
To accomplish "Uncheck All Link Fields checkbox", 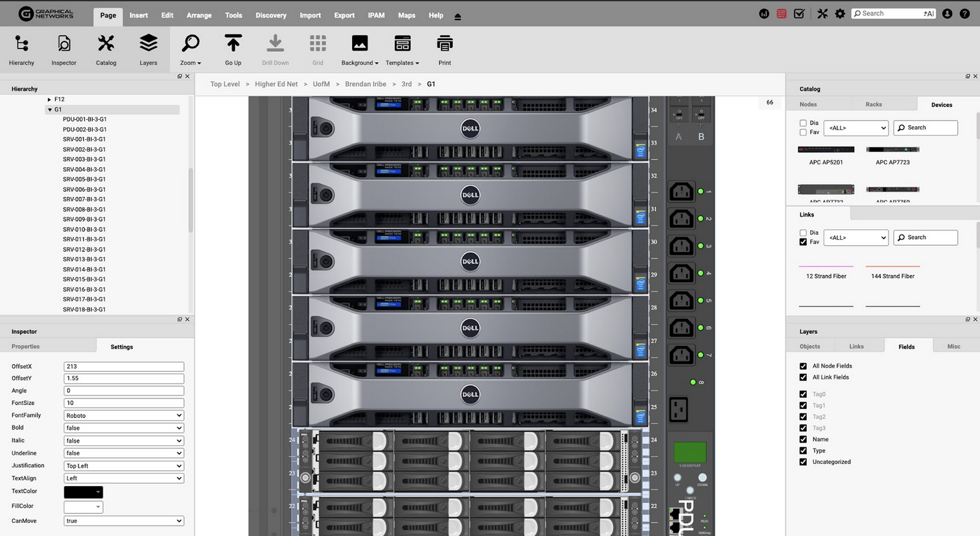I will point(803,377).
